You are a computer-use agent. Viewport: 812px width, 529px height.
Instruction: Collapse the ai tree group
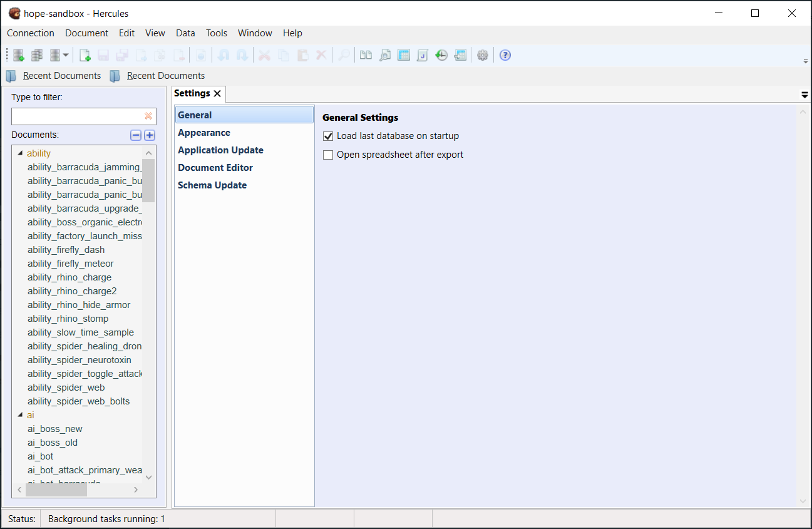tap(19, 415)
